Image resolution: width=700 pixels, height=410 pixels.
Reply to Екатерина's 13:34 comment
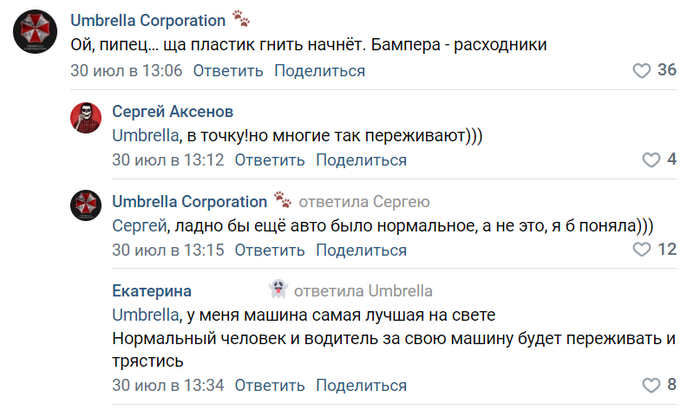pos(270,385)
